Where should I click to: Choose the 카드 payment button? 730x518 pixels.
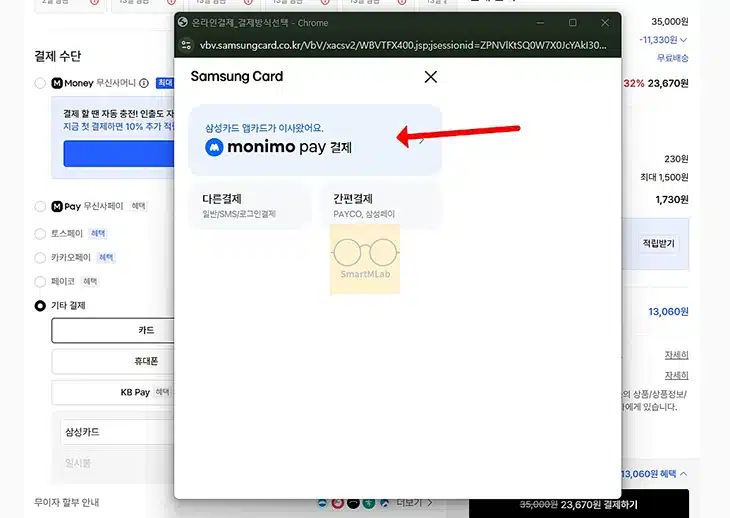click(x=113, y=330)
